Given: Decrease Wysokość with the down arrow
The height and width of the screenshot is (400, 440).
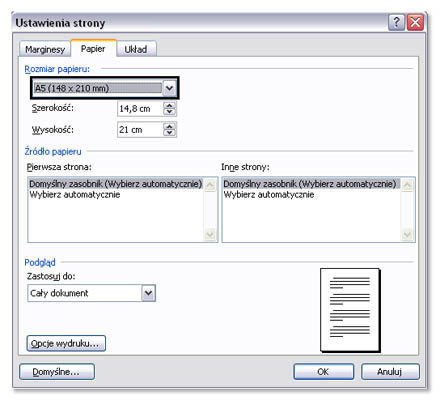Looking at the screenshot, I should click(169, 133).
